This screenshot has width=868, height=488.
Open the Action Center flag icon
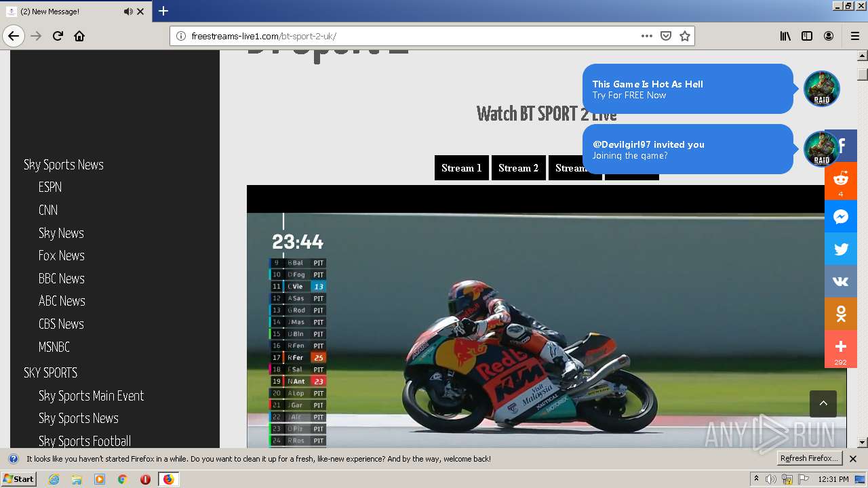804,479
